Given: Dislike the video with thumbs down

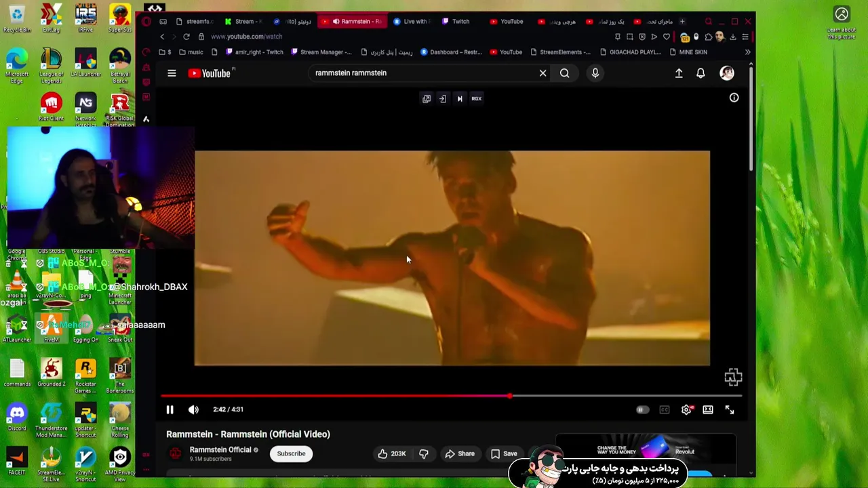Looking at the screenshot, I should 424,453.
